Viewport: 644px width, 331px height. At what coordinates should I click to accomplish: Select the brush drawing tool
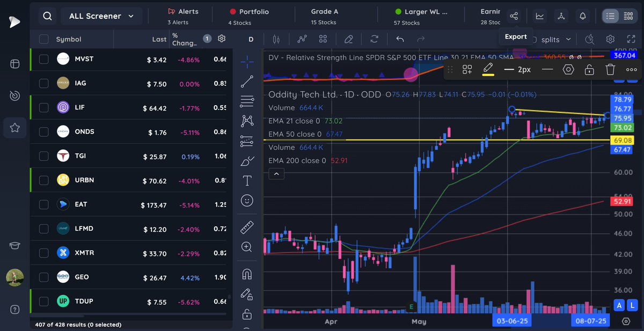tap(247, 161)
